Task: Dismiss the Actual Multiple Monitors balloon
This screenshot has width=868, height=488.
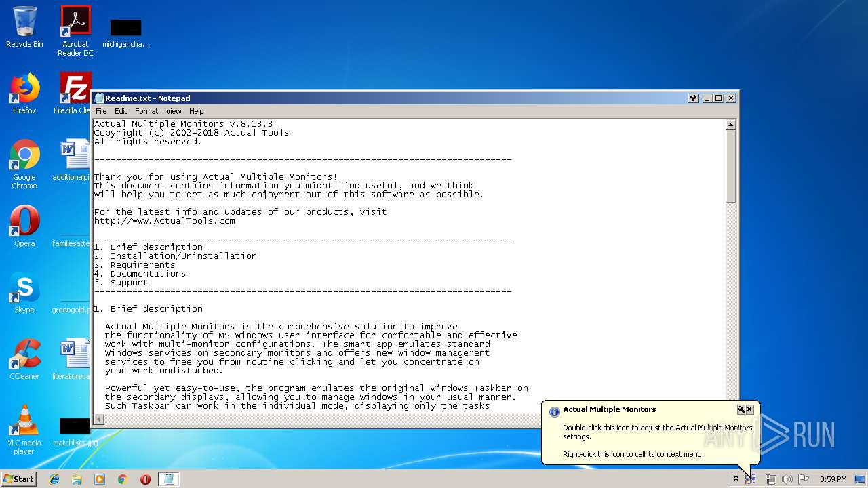Action: pyautogui.click(x=749, y=409)
